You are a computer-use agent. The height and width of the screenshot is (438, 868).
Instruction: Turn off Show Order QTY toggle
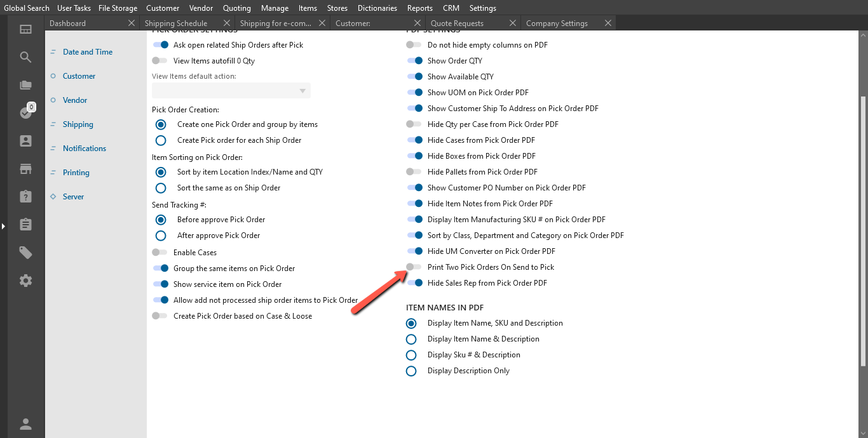(x=414, y=61)
